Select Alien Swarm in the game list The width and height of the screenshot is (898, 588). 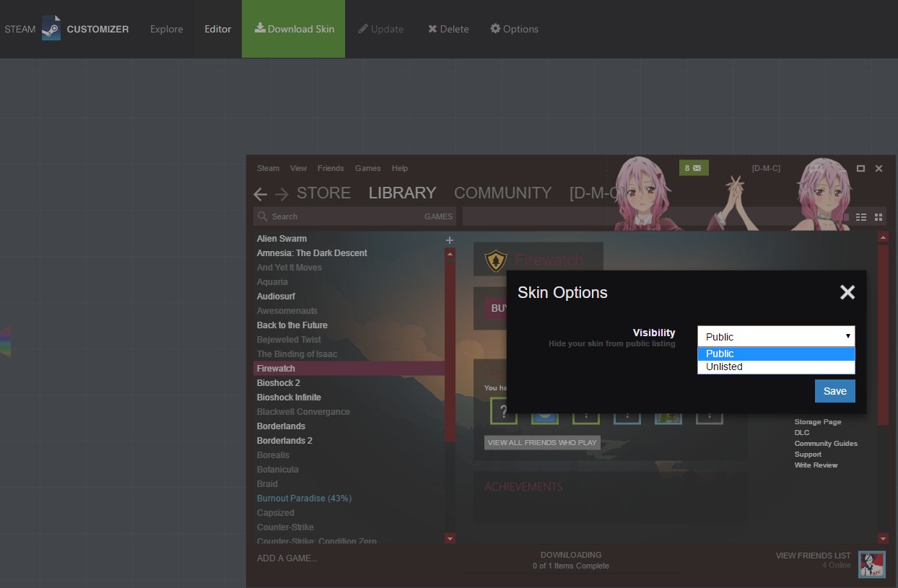pyautogui.click(x=282, y=239)
